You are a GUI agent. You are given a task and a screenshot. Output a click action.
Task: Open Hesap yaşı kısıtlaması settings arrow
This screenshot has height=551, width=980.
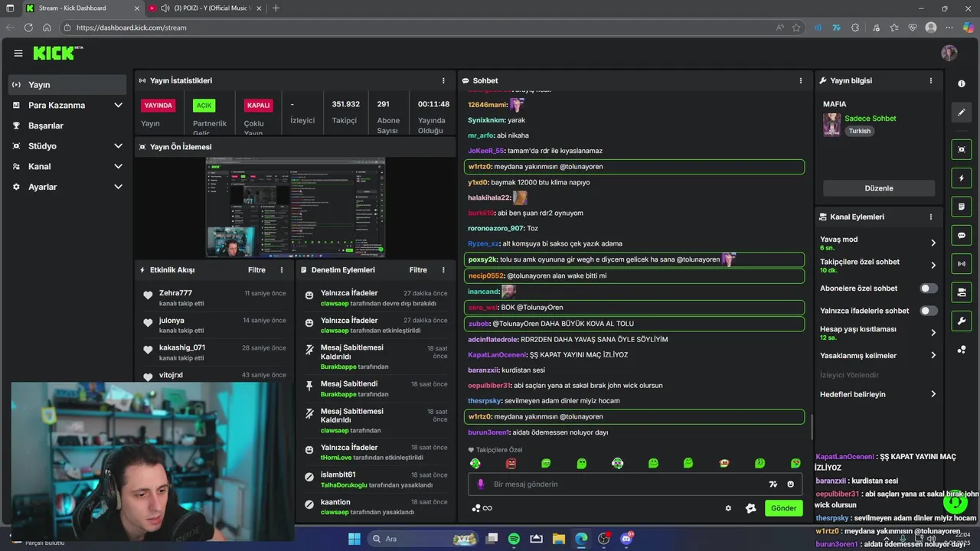pyautogui.click(x=933, y=333)
